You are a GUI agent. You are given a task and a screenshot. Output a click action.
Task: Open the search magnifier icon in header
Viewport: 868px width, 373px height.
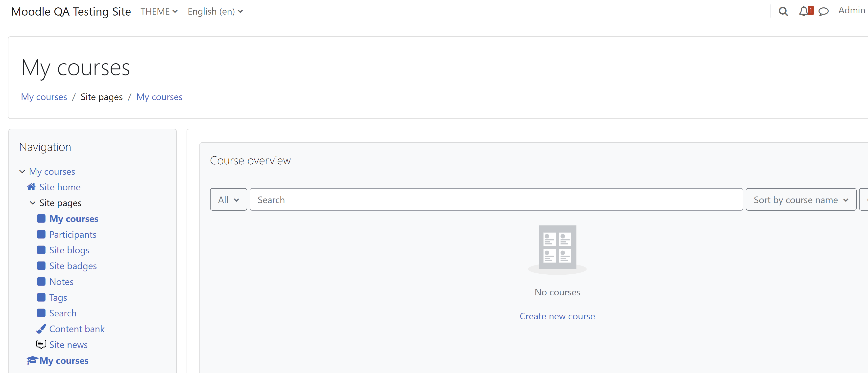point(783,11)
